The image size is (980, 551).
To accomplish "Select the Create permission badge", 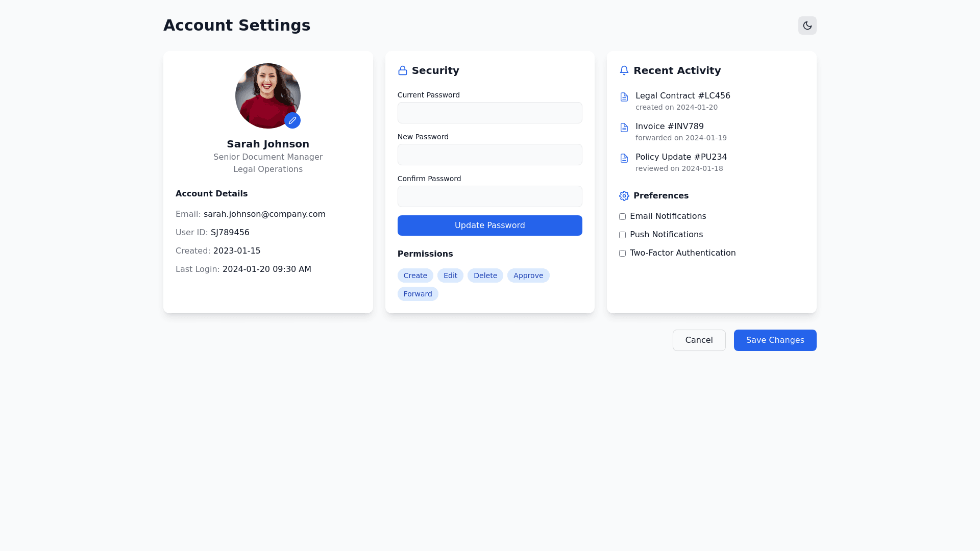I will click(x=415, y=275).
